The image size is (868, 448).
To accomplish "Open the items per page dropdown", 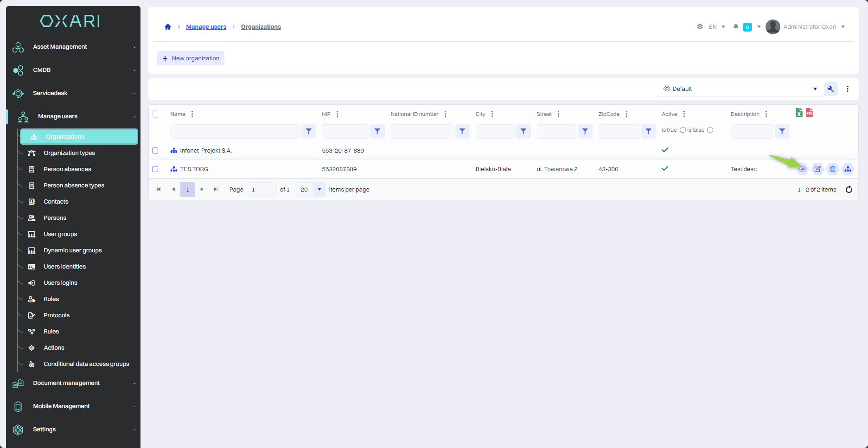I will click(x=319, y=190).
